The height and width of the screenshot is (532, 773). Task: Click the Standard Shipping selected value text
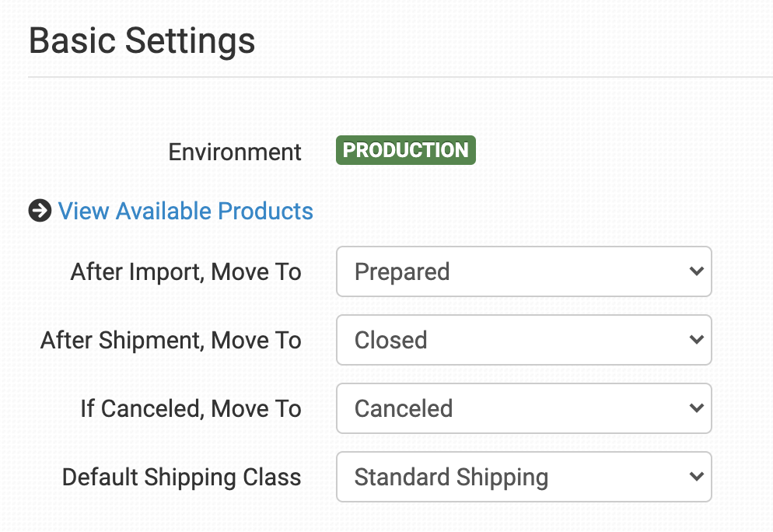click(451, 477)
